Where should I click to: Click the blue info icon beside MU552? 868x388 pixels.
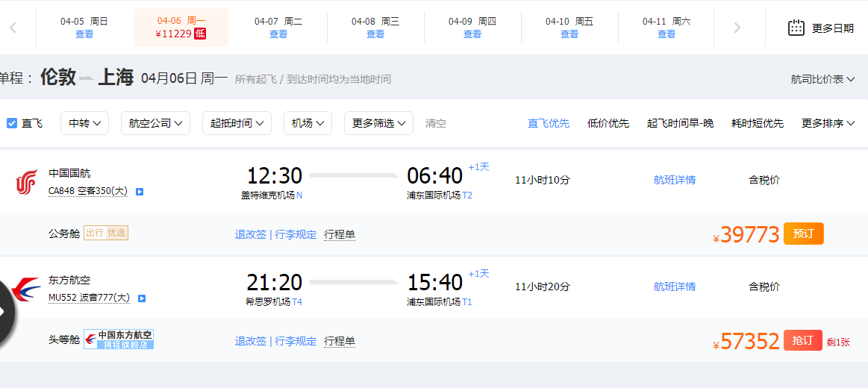(x=142, y=298)
